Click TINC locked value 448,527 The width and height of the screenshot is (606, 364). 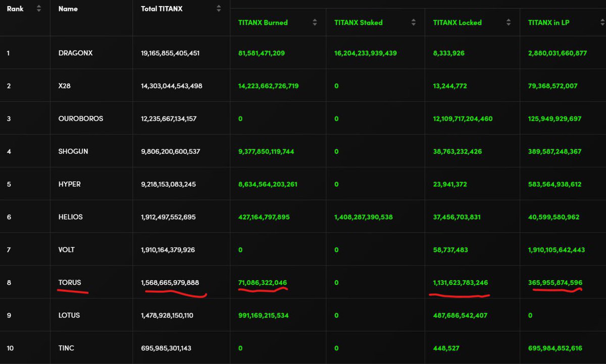click(446, 348)
